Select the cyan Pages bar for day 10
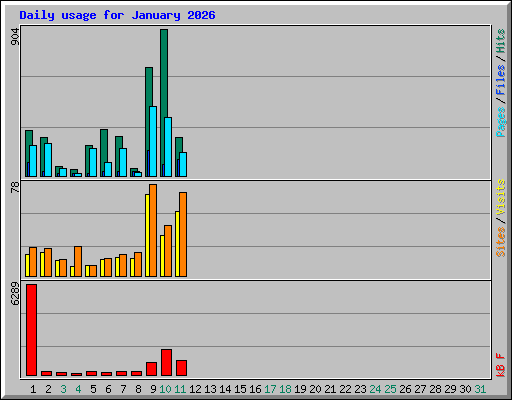Screen dimensions: 512x400 (x=168, y=147)
